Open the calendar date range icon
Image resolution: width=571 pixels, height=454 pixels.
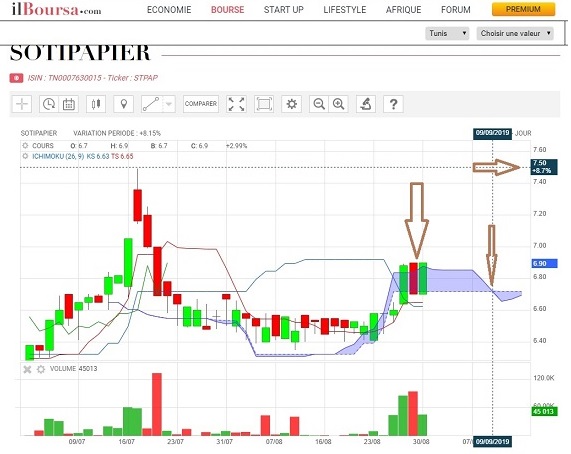(x=69, y=104)
